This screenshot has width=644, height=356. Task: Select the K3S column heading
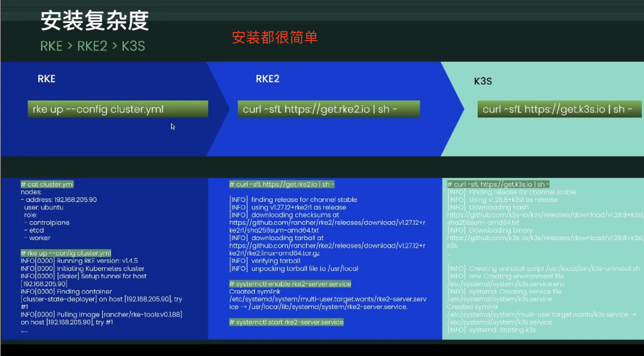483,81
